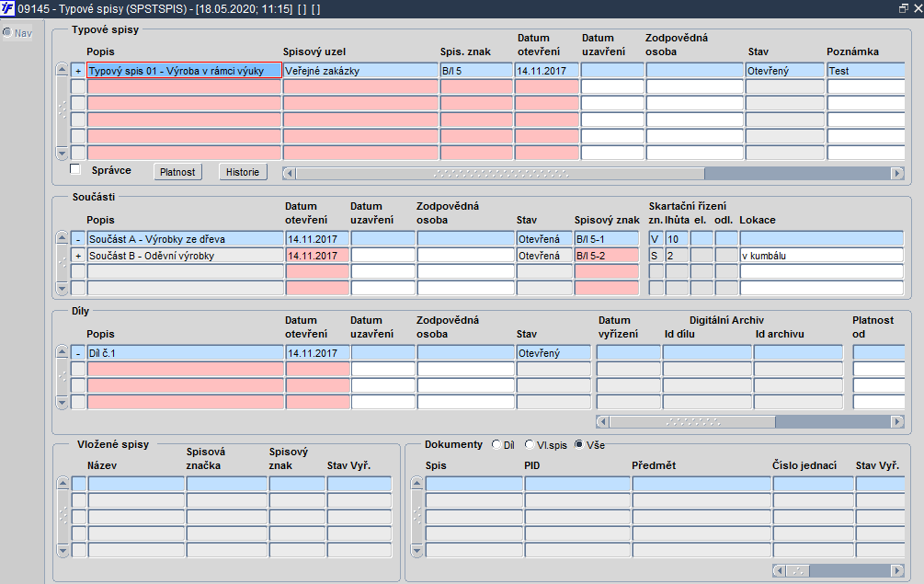The height and width of the screenshot is (584, 924).
Task: Collapse the Díl č.1 row
Action: [78, 353]
